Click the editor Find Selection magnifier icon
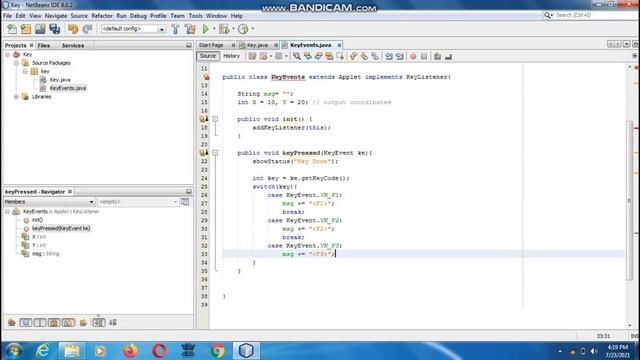 (297, 56)
